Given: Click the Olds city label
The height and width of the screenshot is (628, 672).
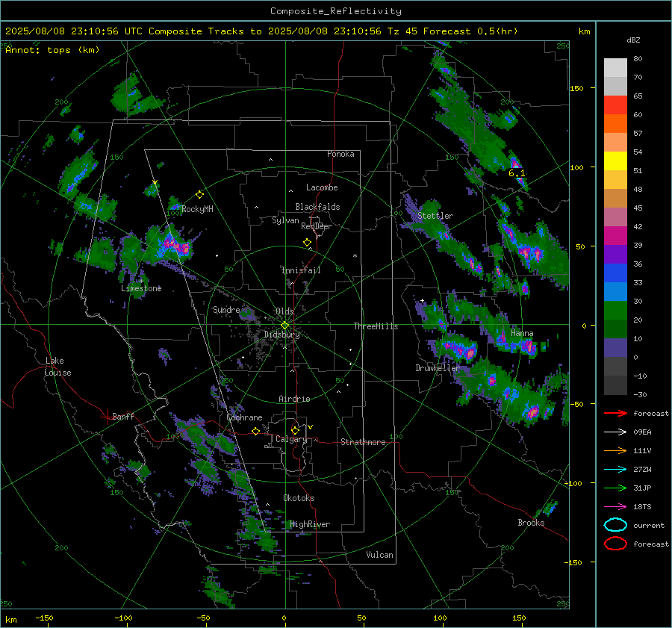Looking at the screenshot, I should pos(284,311).
